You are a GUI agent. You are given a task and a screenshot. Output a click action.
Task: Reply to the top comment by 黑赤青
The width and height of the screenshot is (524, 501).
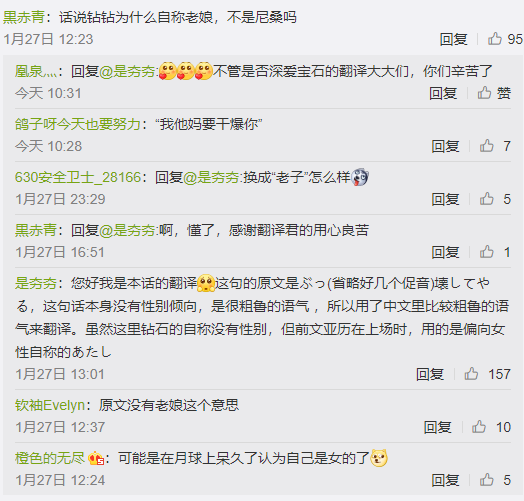tap(453, 39)
